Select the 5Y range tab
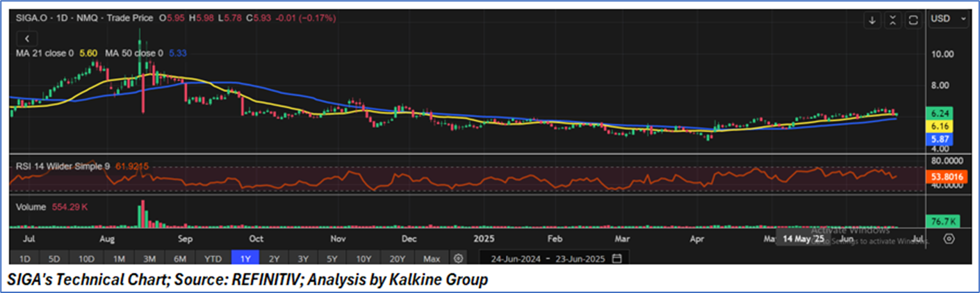 click(x=332, y=258)
